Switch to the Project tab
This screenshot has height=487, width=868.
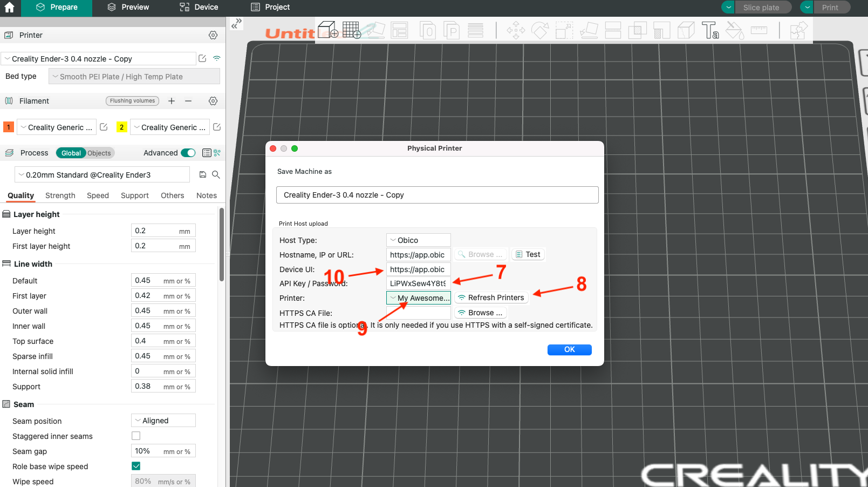tap(271, 8)
